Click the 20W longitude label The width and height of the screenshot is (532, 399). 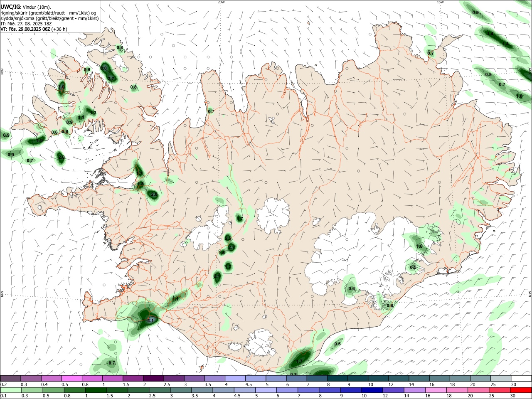(221, 2)
